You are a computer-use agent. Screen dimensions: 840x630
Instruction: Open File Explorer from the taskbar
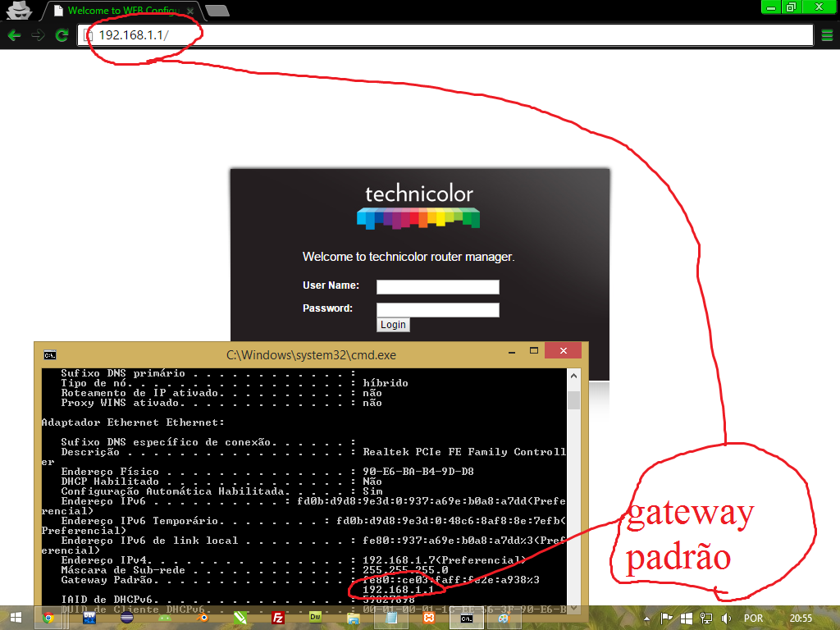[353, 618]
